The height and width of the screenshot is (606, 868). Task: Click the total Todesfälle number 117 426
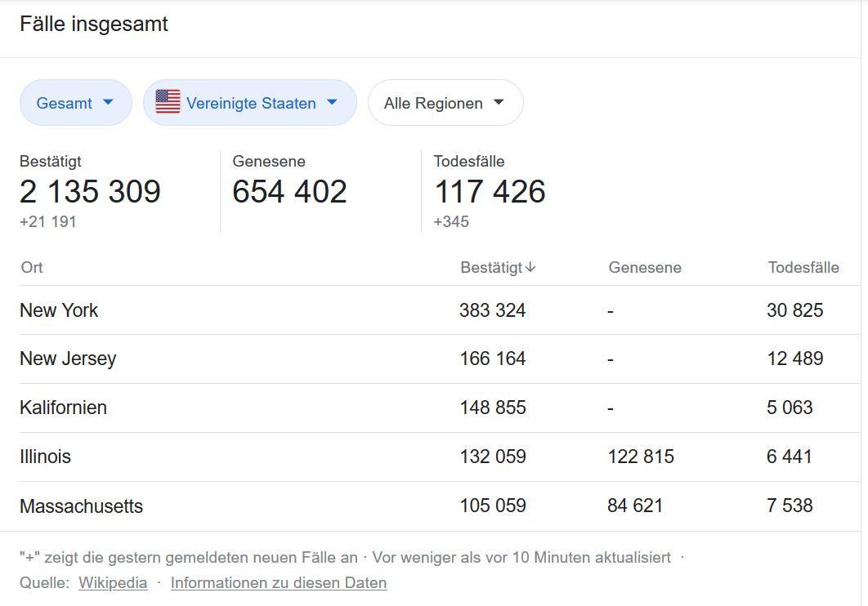(489, 192)
